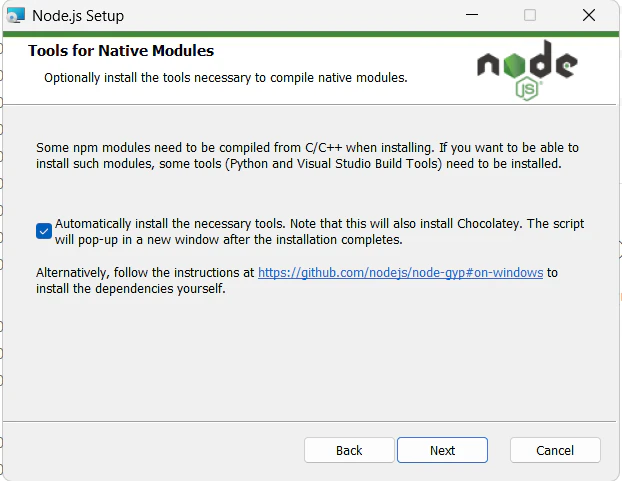
Task: Click the green stripe below the title bar
Action: (x=311, y=34)
